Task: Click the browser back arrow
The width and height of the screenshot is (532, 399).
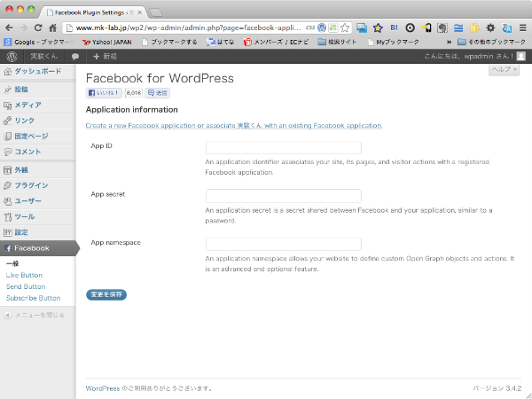Action: [x=9, y=27]
